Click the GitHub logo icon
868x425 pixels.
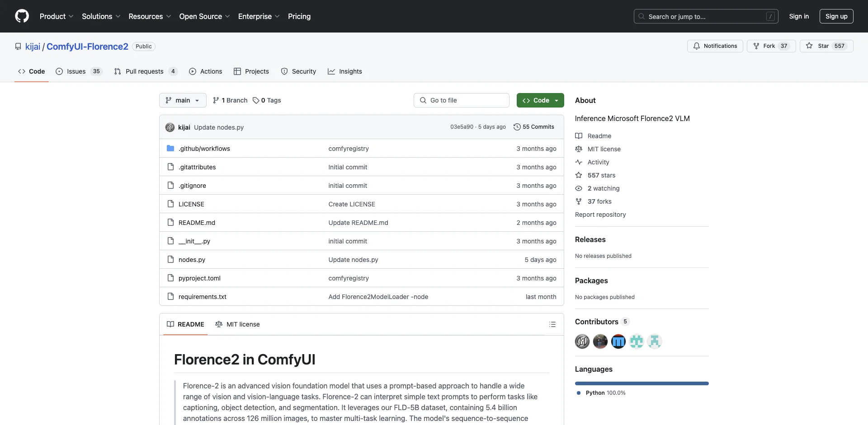tap(22, 16)
